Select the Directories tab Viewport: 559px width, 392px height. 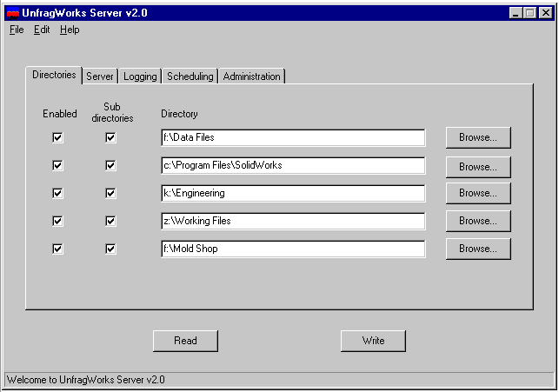point(54,75)
